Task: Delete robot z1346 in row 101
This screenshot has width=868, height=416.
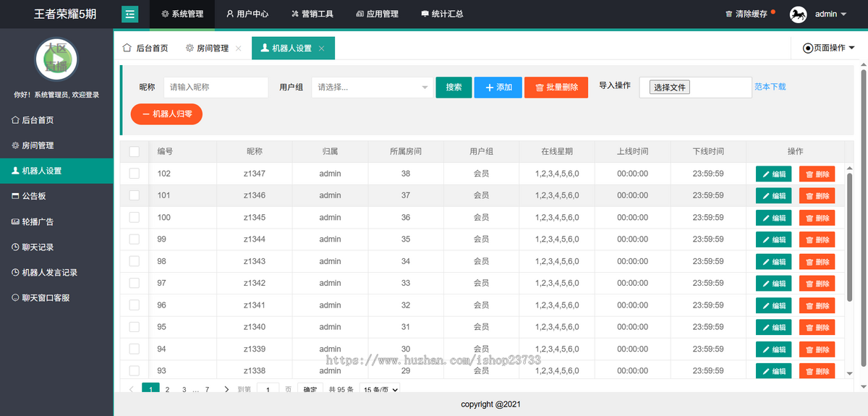Action: [x=817, y=196]
